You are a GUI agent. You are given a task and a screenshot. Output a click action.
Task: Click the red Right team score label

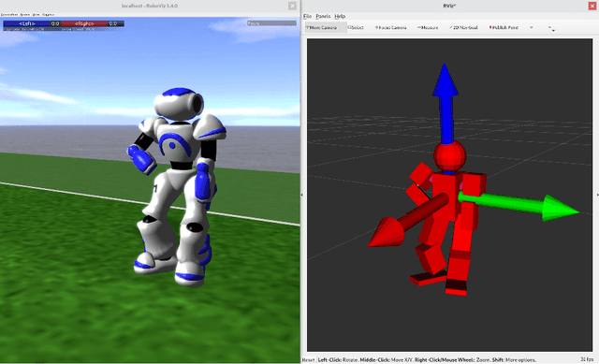click(84, 23)
